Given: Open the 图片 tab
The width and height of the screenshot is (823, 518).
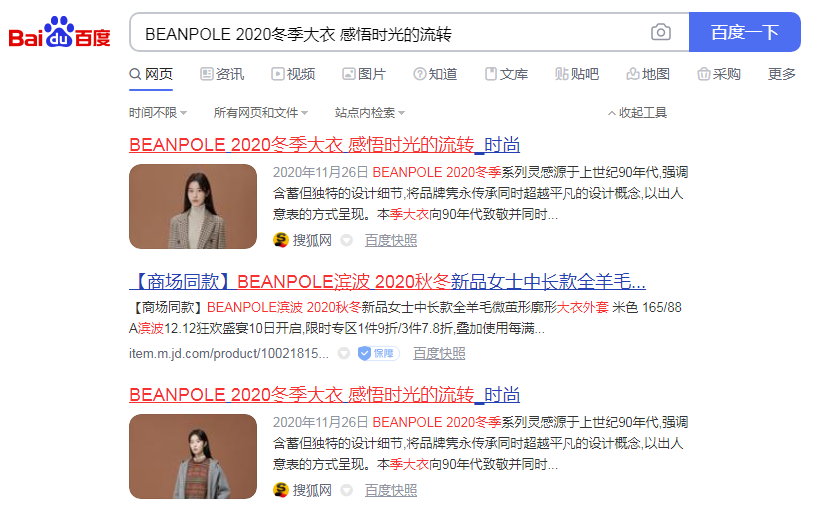Looking at the screenshot, I should 364,74.
